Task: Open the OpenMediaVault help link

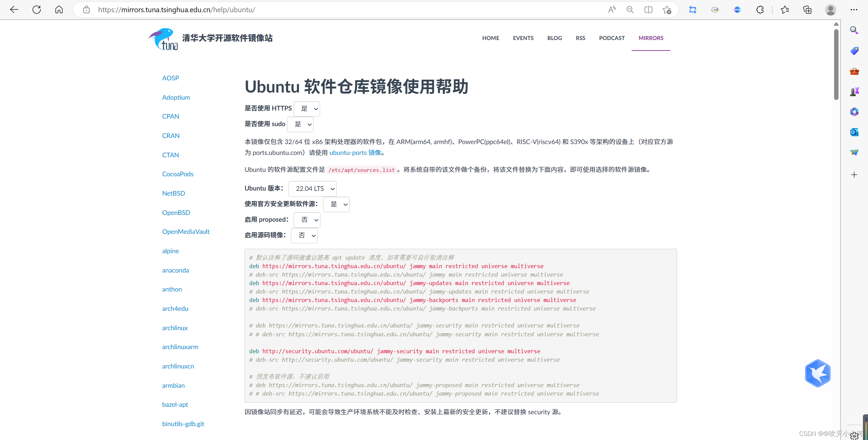Action: click(186, 232)
